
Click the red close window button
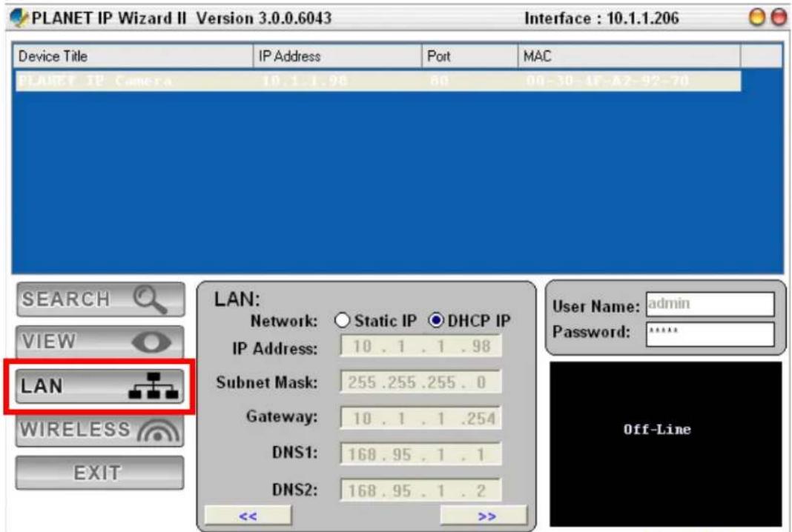779,18
